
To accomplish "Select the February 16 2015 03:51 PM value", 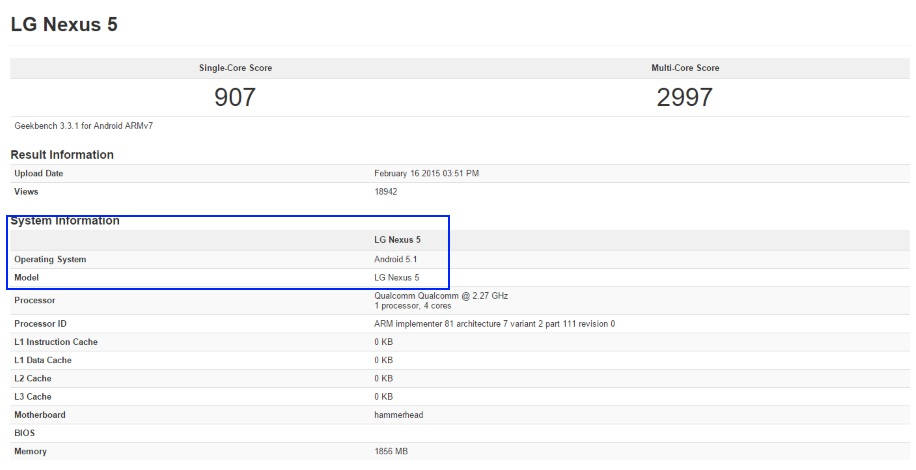I will tap(426, 173).
